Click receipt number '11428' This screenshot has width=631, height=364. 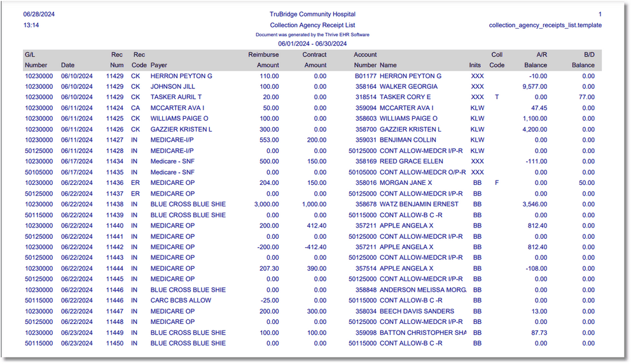click(x=114, y=151)
